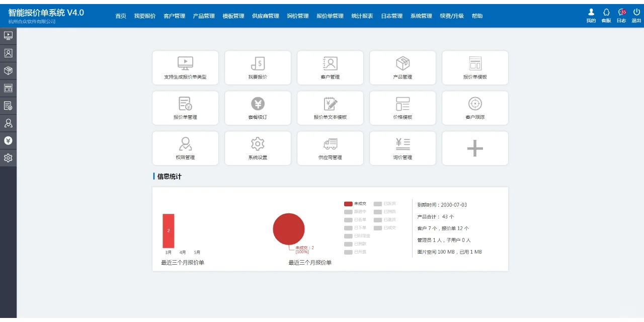Select the 客户管理 contact-card icon in sidebar
This screenshot has width=644, height=322.
point(8,53)
